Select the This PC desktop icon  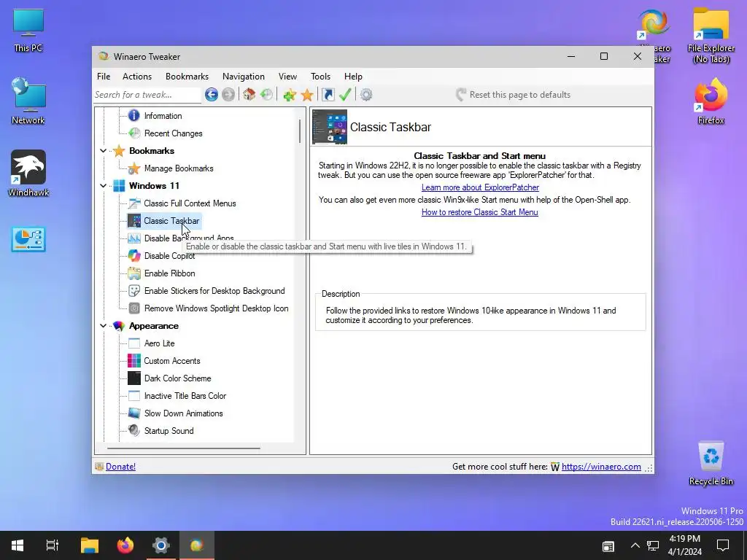(x=28, y=31)
